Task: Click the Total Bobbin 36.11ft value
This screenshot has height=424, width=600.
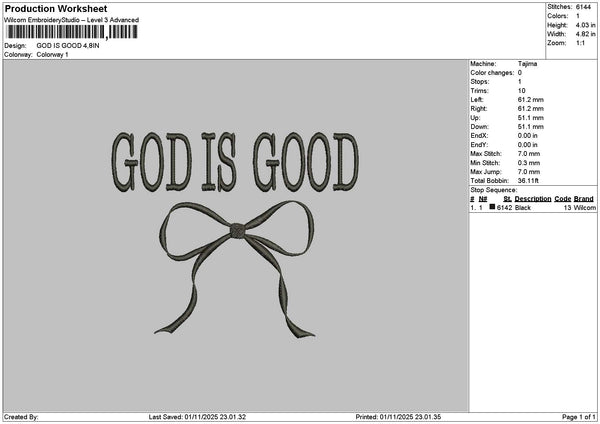Action: click(x=527, y=178)
